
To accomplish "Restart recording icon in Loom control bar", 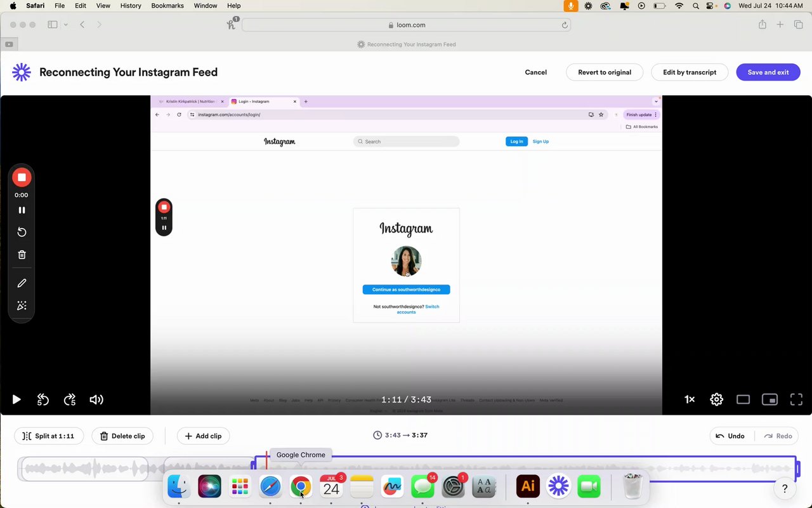I will (x=22, y=232).
